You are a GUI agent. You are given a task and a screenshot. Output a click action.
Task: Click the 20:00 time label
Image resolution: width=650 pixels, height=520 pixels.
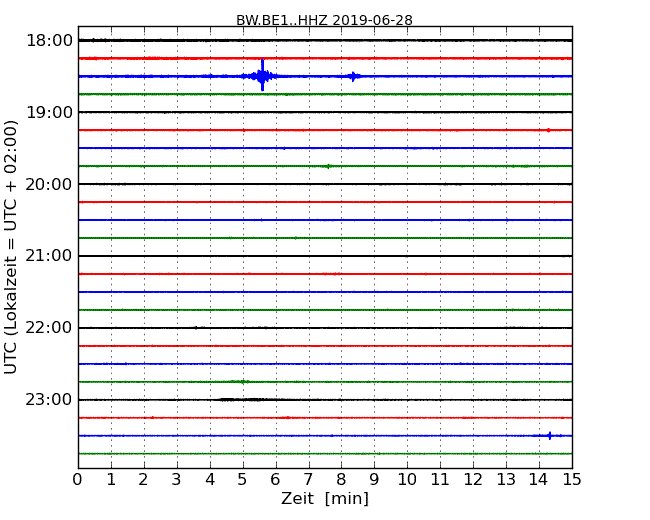pyautogui.click(x=49, y=184)
